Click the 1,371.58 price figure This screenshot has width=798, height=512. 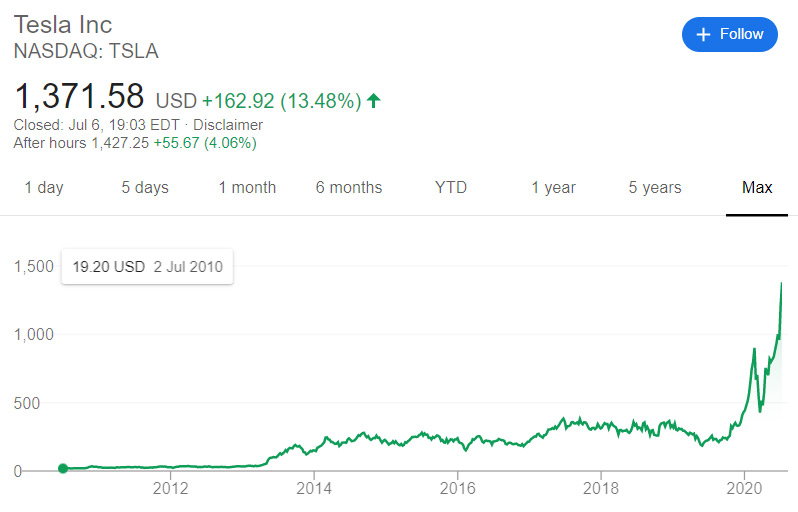(79, 96)
